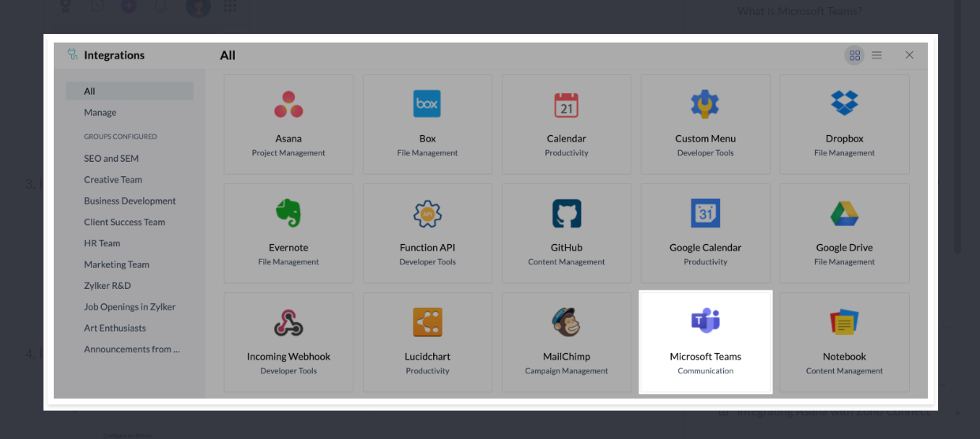
Task: Open the GitHub integration
Action: [x=567, y=233]
